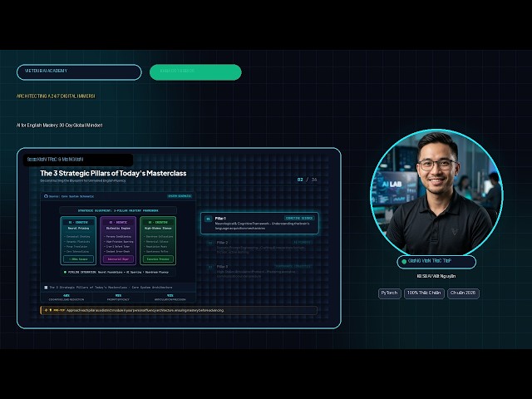Image resolution: width=532 pixels, height=399 pixels.
Task: Click the GitHub icon beside Source text
Action: click(x=47, y=196)
